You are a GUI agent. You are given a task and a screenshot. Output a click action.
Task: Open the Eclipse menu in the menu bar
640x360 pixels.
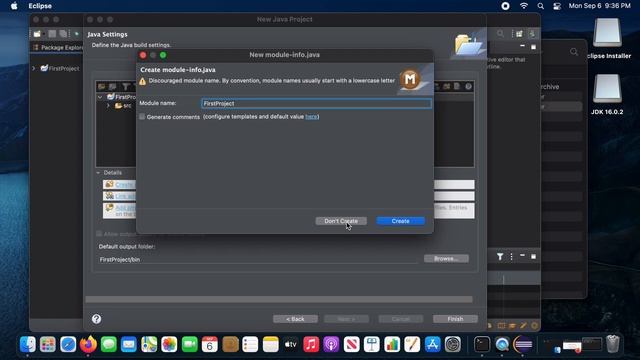(40, 6)
